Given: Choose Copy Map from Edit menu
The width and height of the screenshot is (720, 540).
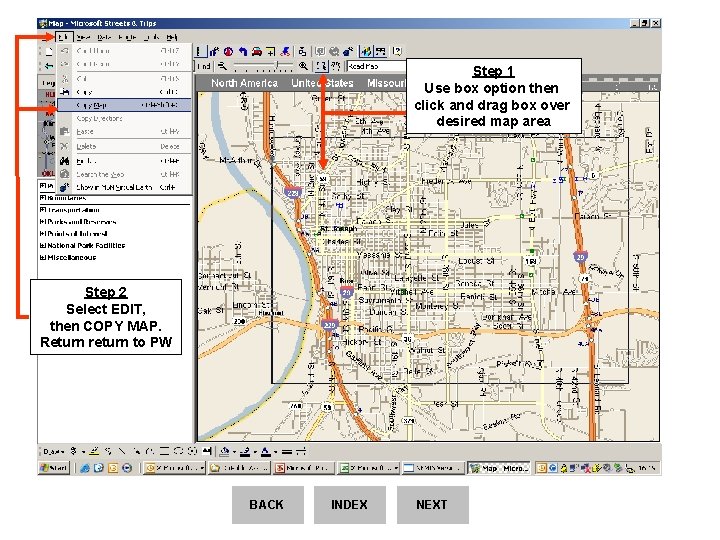Looking at the screenshot, I should (124, 105).
